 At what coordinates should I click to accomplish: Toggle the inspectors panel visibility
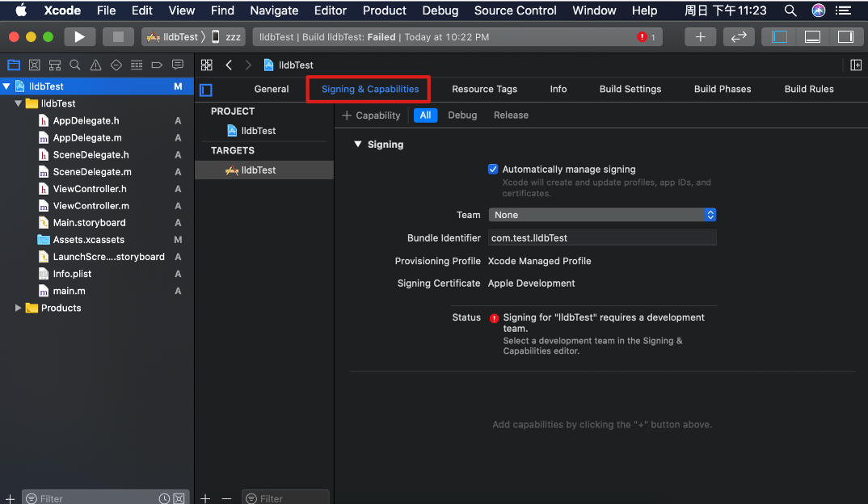(x=845, y=37)
